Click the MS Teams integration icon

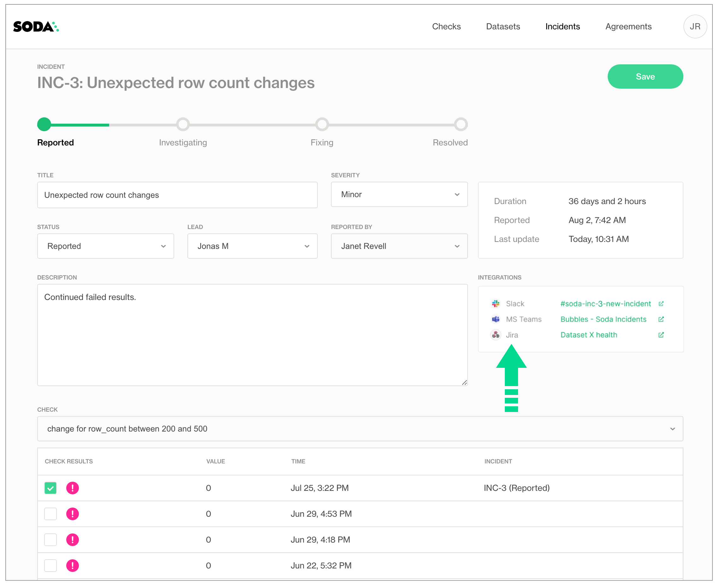(x=495, y=319)
